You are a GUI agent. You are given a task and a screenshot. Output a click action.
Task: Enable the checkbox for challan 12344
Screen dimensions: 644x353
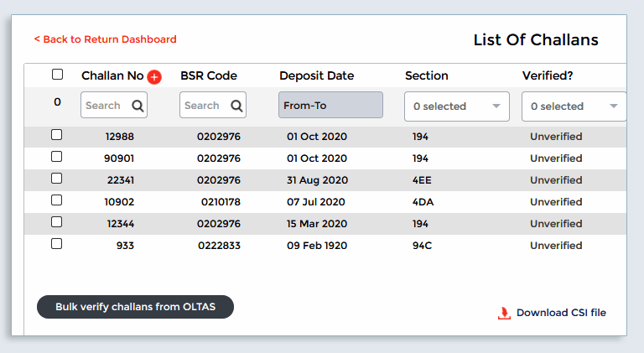click(x=57, y=222)
